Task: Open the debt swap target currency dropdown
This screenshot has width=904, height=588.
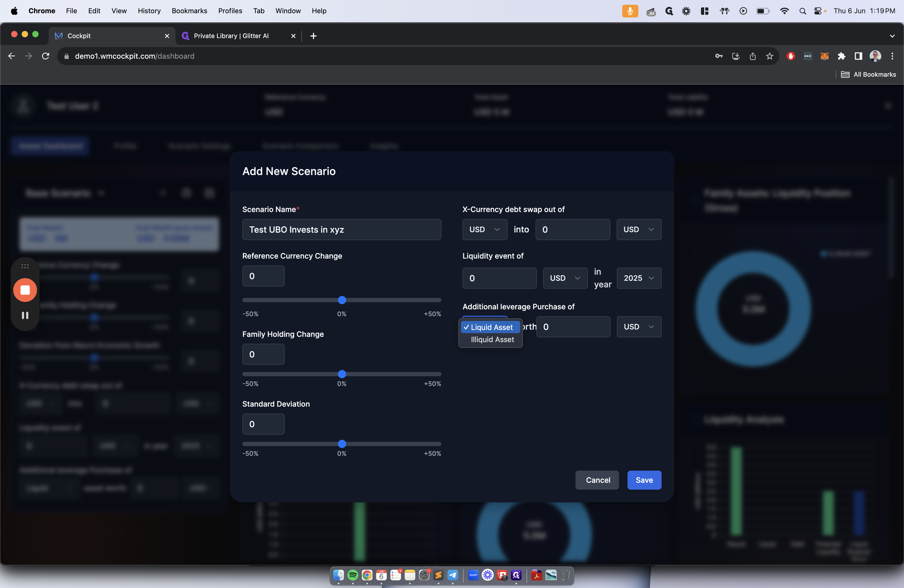Action: pos(639,229)
